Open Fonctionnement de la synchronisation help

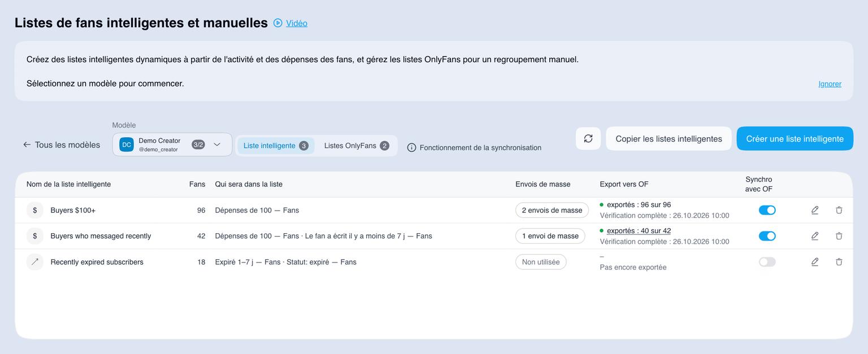480,147
